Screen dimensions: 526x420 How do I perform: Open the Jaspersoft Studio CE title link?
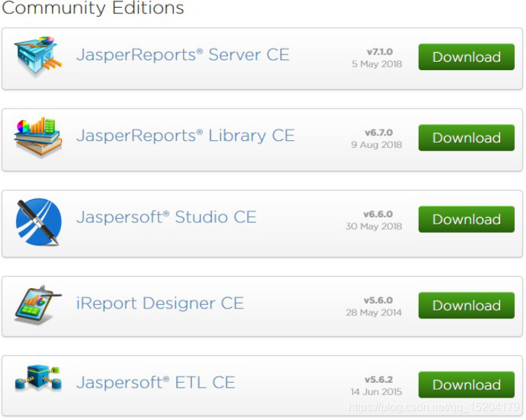tap(166, 217)
